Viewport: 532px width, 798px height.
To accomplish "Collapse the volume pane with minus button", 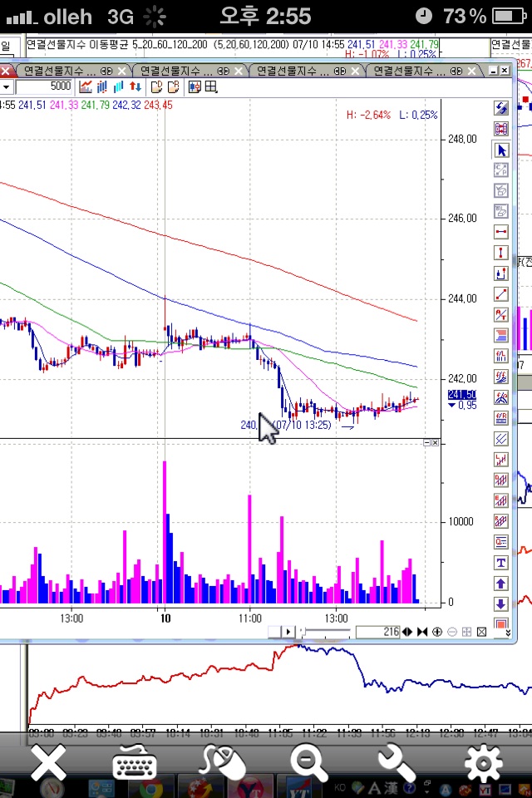I will pos(426,443).
